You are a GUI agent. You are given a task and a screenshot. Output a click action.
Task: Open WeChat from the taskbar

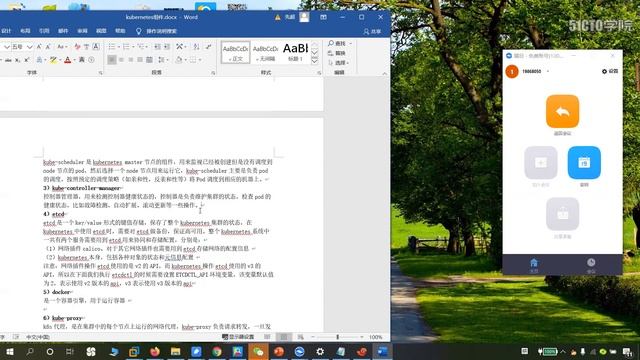point(258,351)
